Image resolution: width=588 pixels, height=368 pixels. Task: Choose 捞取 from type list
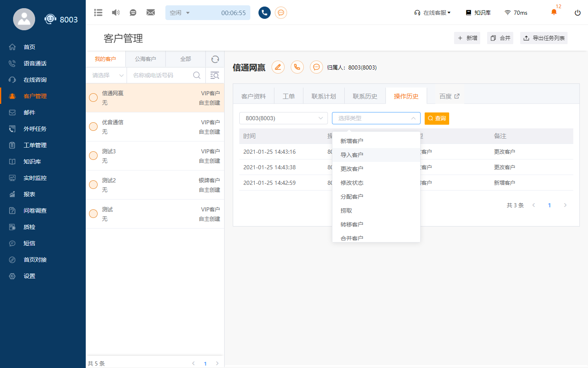tap(376, 211)
